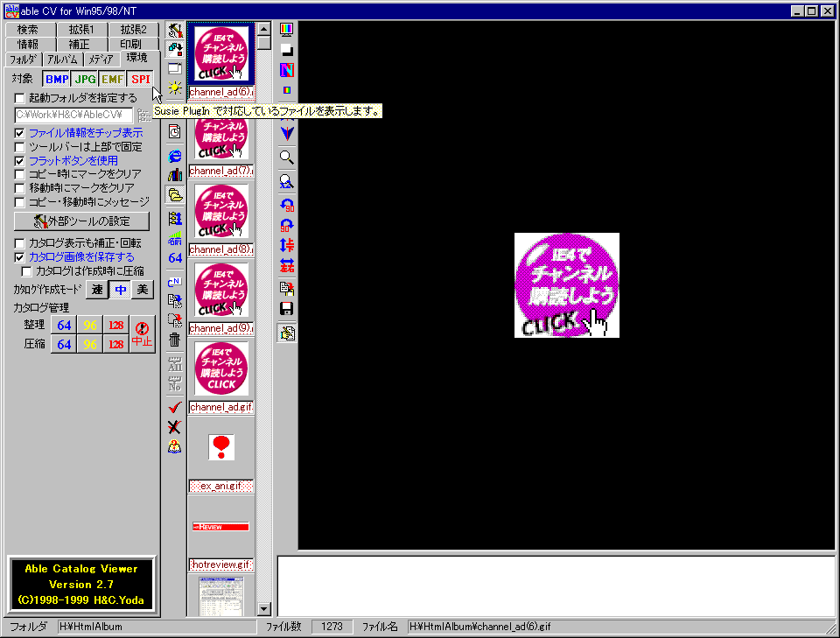The width and height of the screenshot is (840, 638).
Task: Enable コピー時にマークをクリア checkbox
Action: [x=20, y=174]
